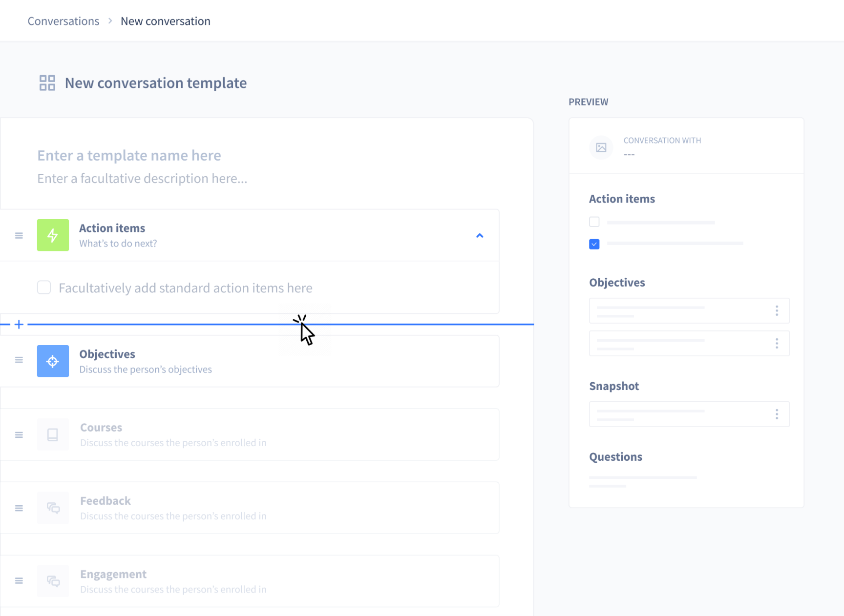Screen dimensions: 844x616
Task: Click the facultative description field
Action: pyautogui.click(x=142, y=179)
